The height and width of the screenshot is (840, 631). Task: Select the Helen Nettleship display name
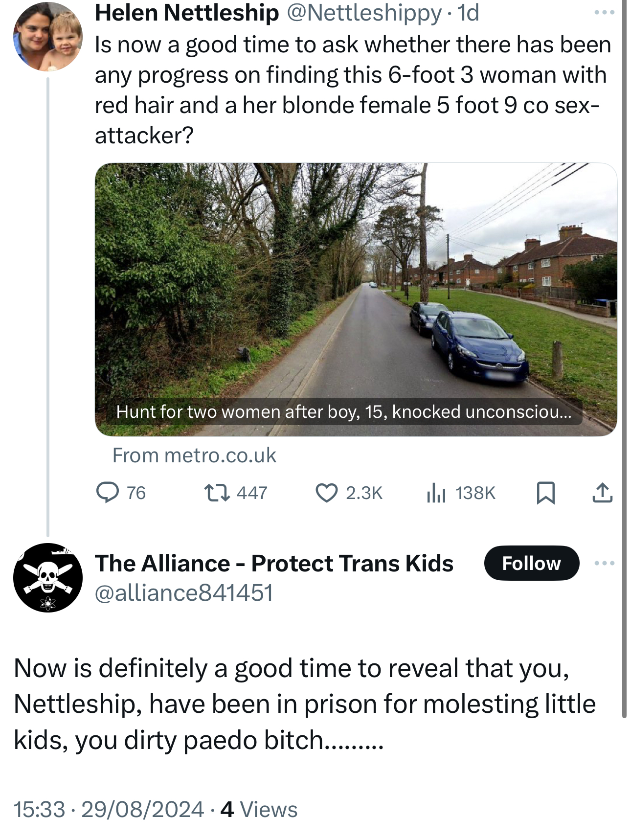[x=186, y=13]
